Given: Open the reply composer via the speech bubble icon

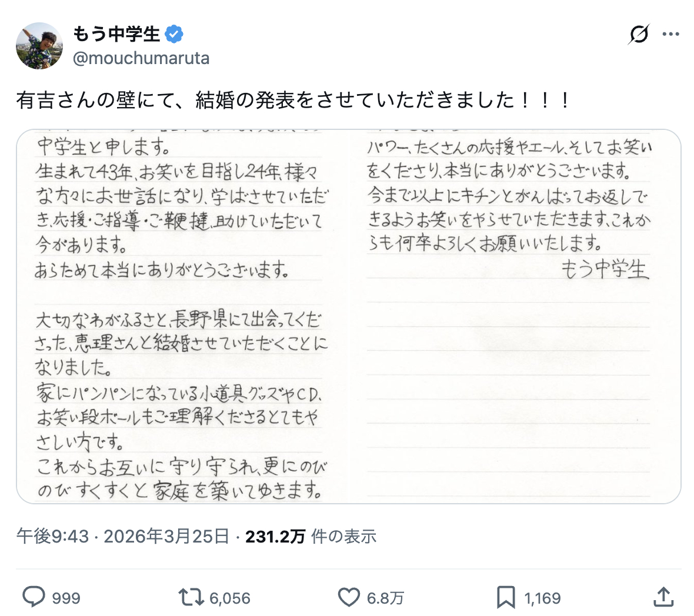Looking at the screenshot, I should pos(34,597).
